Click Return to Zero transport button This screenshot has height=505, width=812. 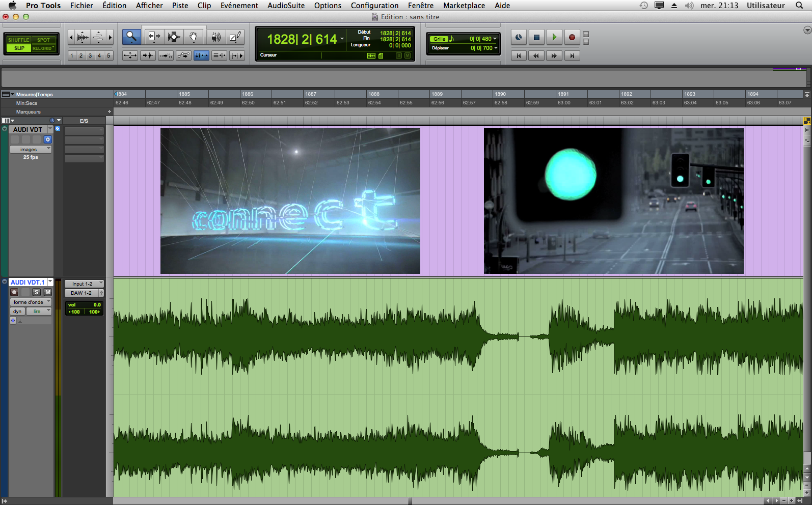click(x=519, y=55)
